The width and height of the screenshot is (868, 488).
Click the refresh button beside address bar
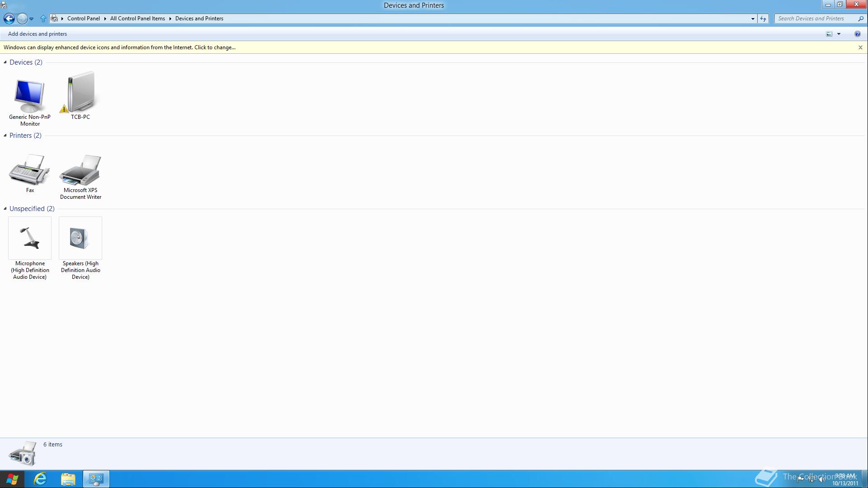[x=763, y=19]
